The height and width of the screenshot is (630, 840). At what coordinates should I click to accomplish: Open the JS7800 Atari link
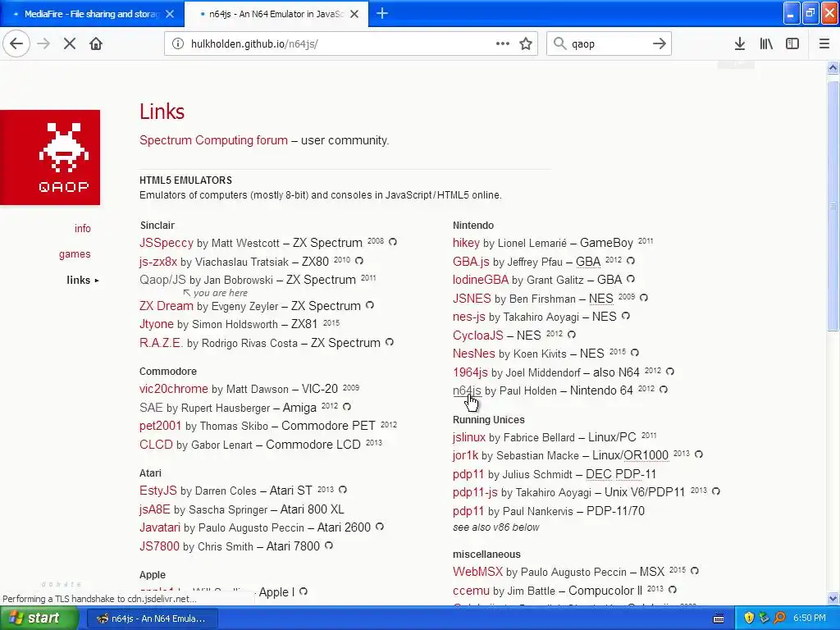click(x=159, y=546)
